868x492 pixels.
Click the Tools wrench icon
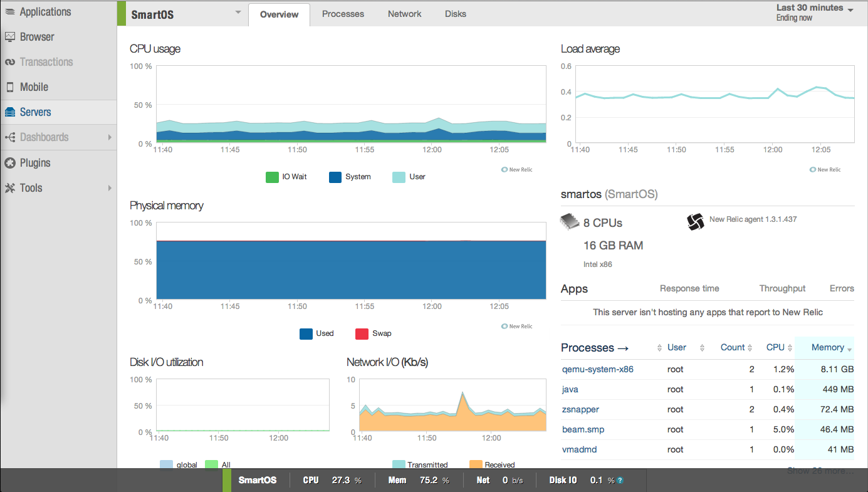(x=10, y=188)
